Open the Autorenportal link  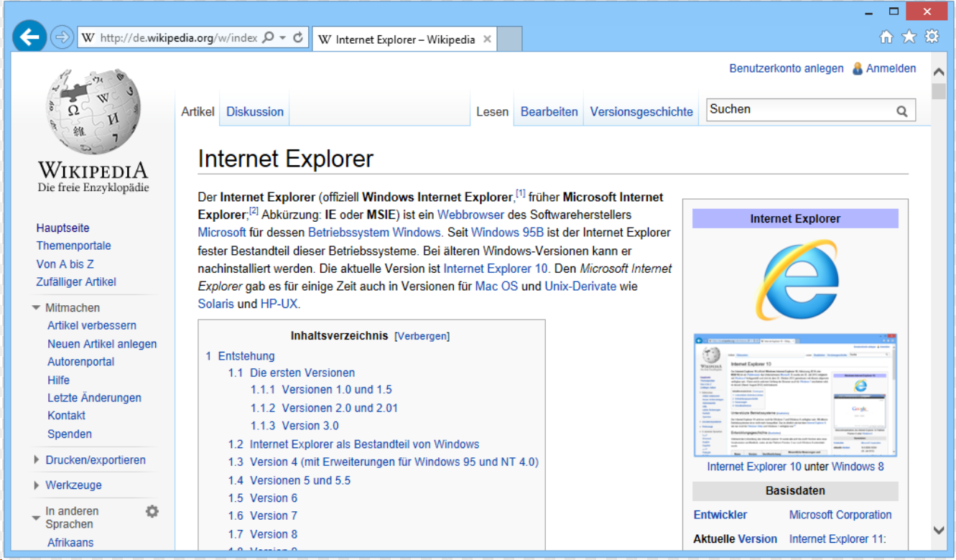(x=81, y=362)
